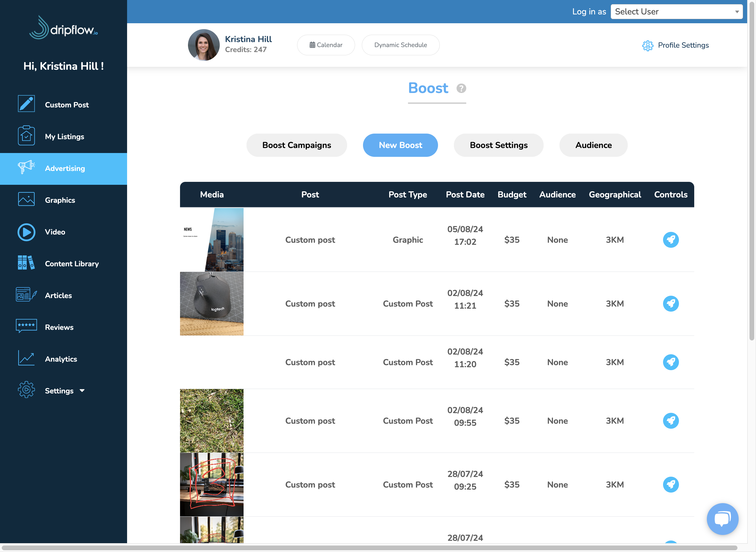Switch to Boost Campaigns tab
Image resolution: width=756 pixels, height=552 pixels.
(297, 145)
